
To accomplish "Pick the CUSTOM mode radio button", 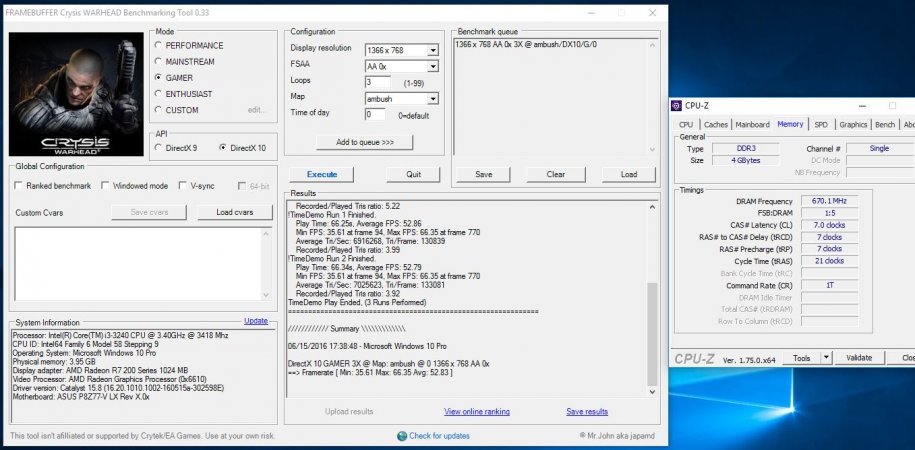I will [x=158, y=110].
